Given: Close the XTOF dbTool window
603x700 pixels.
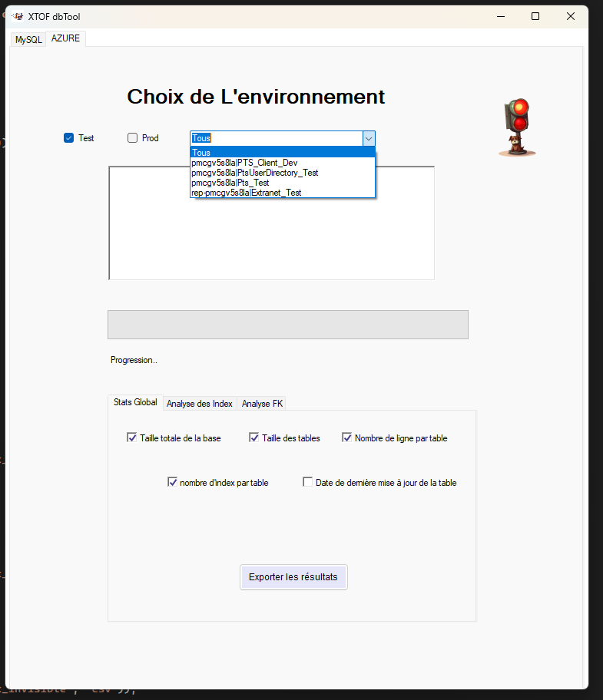Looking at the screenshot, I should point(571,17).
